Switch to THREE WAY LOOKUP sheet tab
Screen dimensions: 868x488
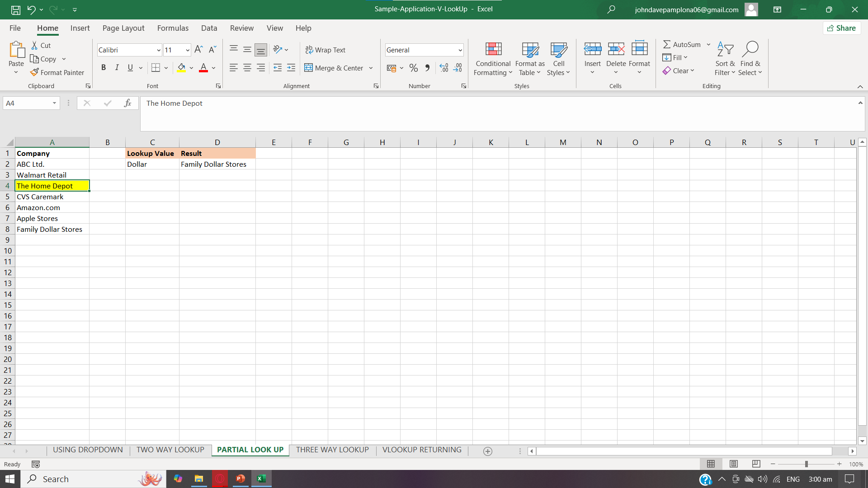pyautogui.click(x=332, y=450)
